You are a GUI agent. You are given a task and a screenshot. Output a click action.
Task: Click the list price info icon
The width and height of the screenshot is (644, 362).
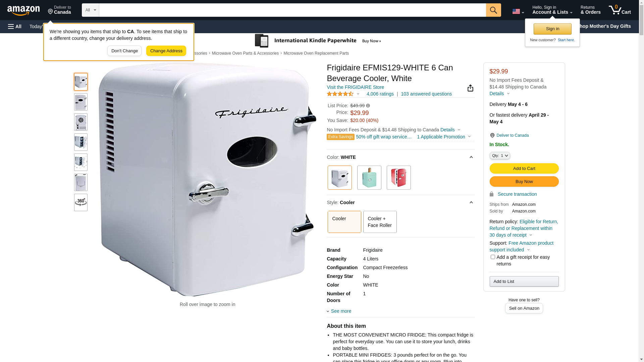368,106
